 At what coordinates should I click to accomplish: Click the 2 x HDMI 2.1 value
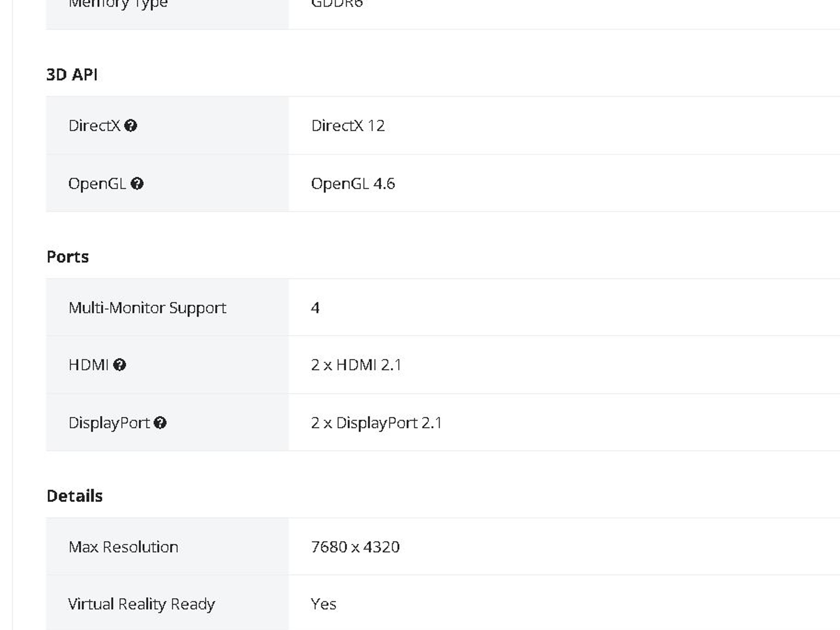tap(356, 365)
